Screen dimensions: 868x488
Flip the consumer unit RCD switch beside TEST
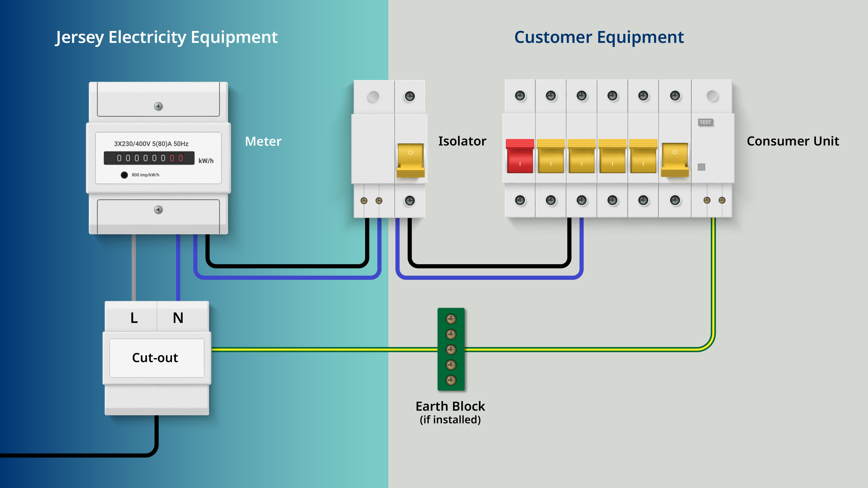coord(675,160)
